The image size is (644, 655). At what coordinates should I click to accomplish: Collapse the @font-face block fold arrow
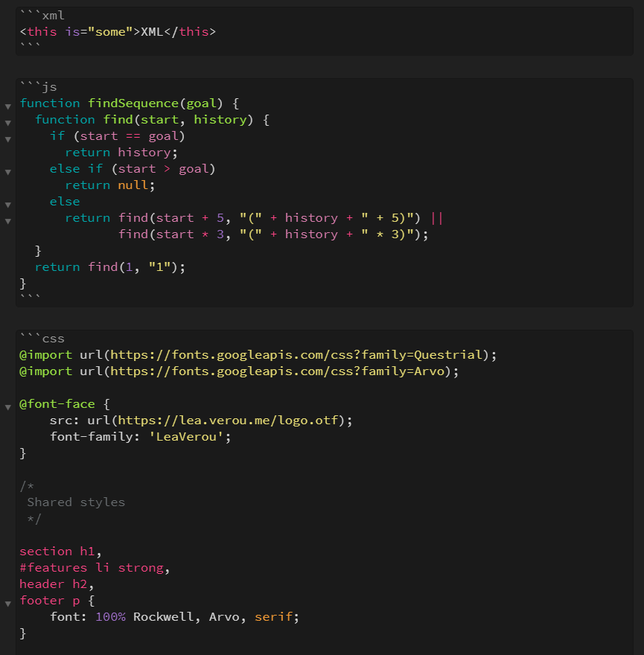click(8, 407)
